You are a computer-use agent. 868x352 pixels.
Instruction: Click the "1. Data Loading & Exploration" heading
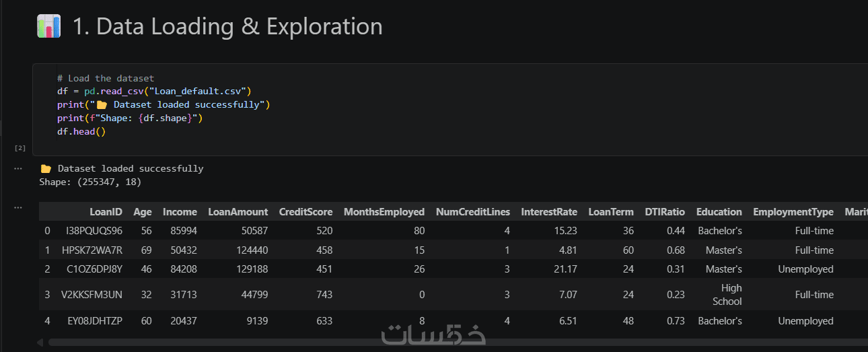coord(227,27)
